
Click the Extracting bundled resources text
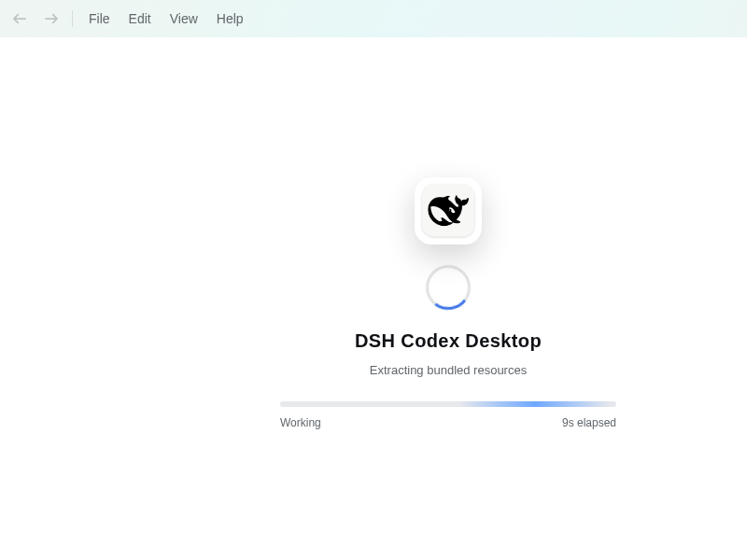coord(448,371)
